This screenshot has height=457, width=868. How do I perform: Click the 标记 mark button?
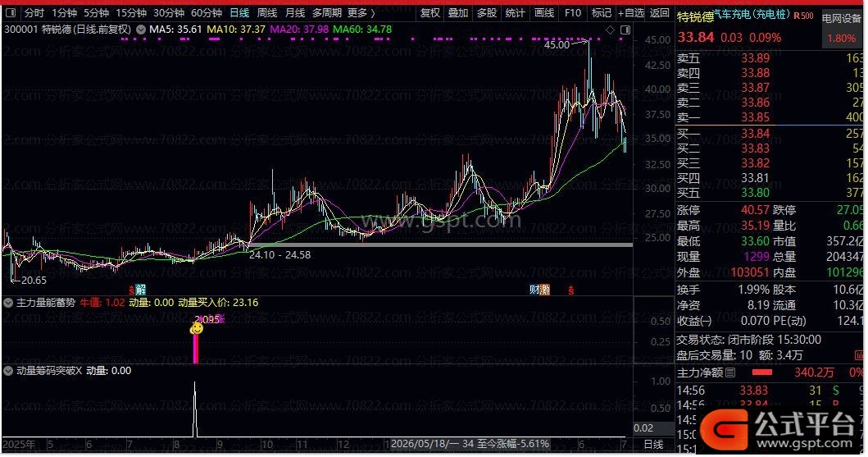point(601,13)
